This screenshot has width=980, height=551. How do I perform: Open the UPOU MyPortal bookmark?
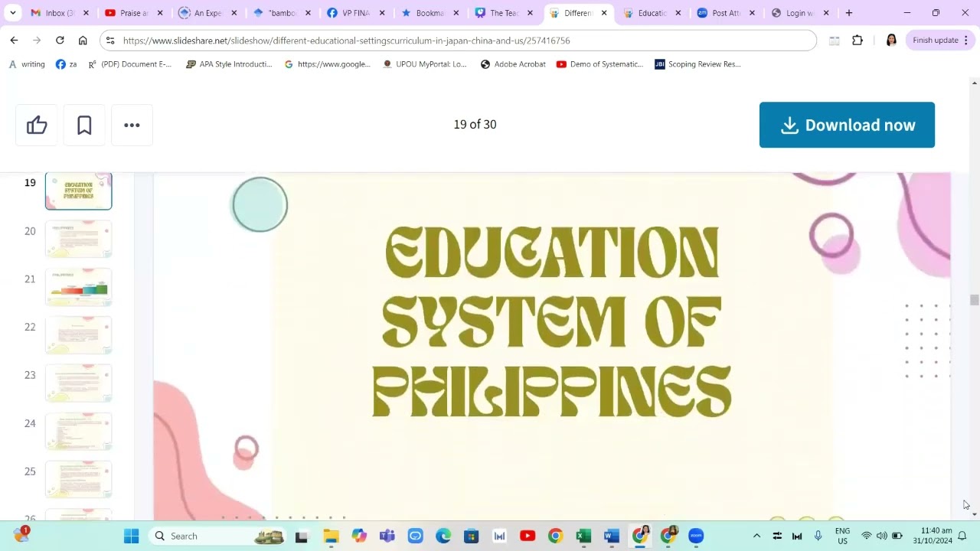pos(424,64)
